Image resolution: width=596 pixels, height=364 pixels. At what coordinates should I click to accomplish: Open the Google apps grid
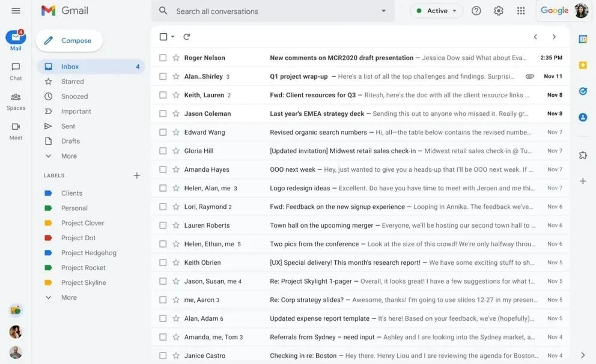pyautogui.click(x=521, y=11)
